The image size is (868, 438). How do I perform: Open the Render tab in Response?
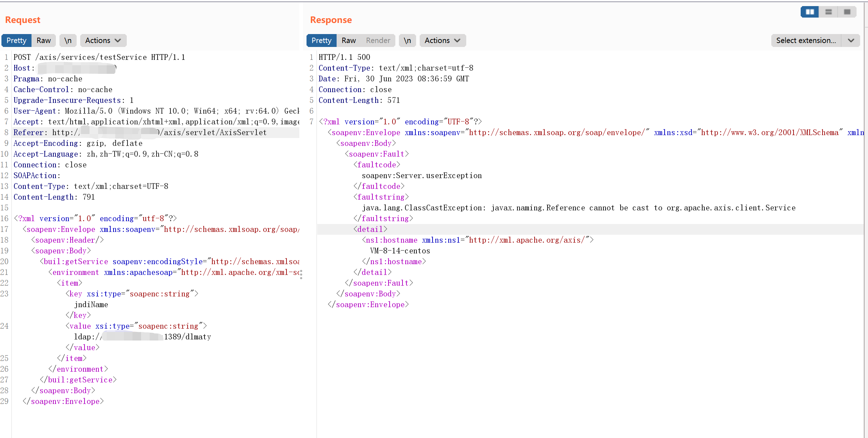click(x=378, y=41)
